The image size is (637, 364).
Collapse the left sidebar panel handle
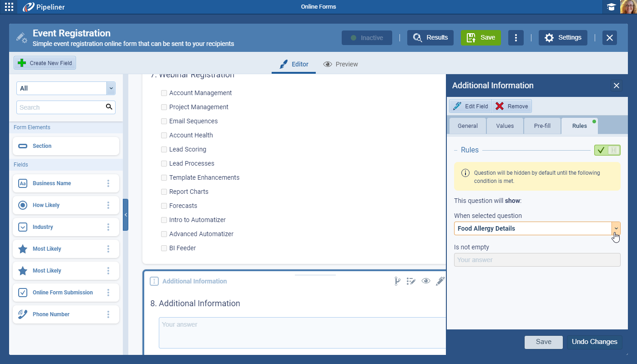[x=126, y=215]
